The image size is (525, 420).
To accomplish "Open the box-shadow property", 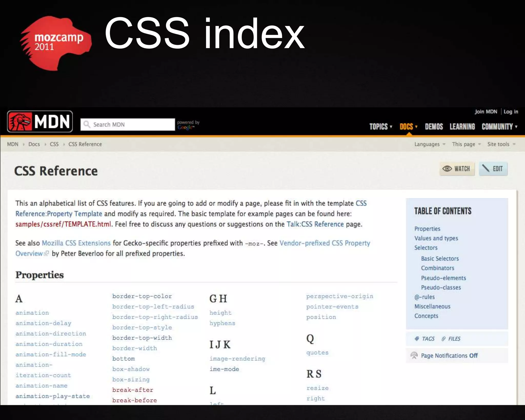I will [131, 369].
